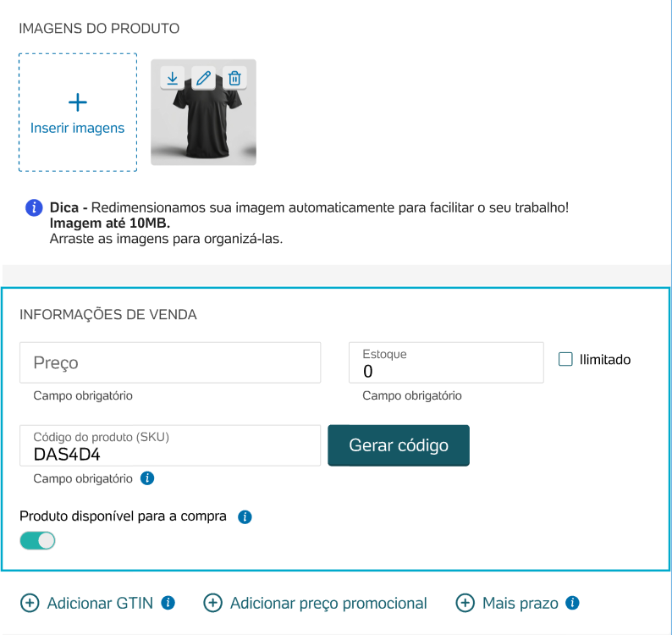The width and height of the screenshot is (672, 635).
Task: Click the plus icon to insert images
Action: click(x=78, y=102)
